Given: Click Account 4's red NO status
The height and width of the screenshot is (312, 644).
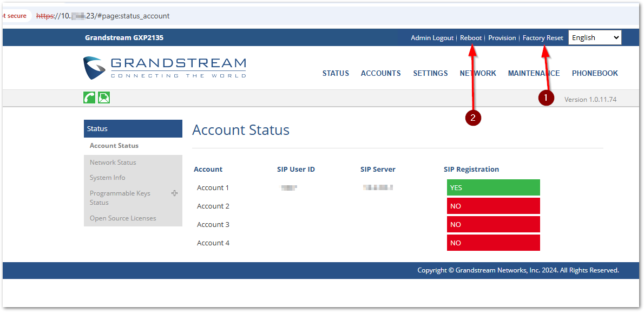Looking at the screenshot, I should point(493,243).
